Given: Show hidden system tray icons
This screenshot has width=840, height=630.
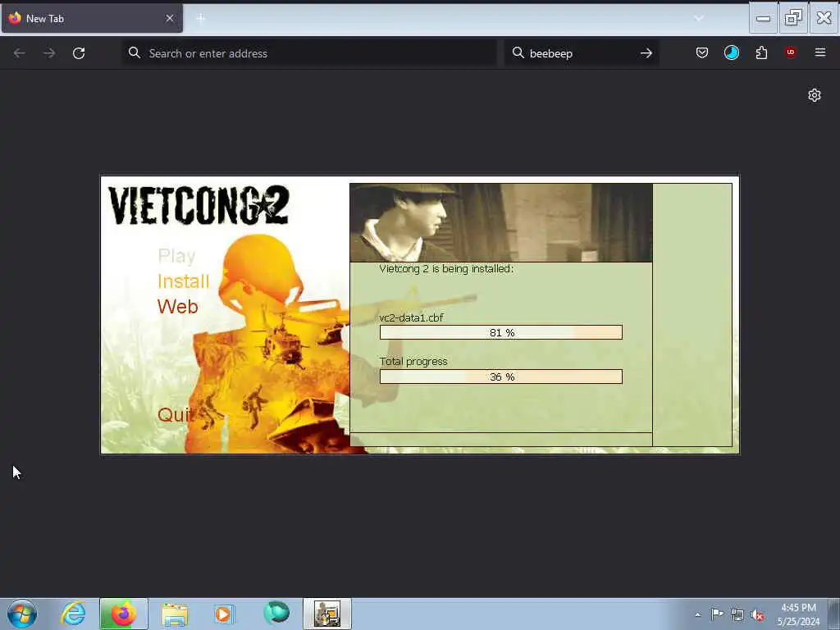Looking at the screenshot, I should point(697,614).
